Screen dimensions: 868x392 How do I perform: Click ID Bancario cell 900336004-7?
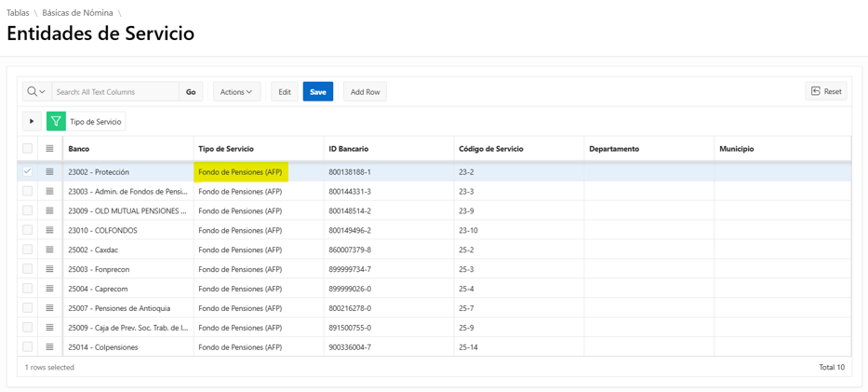(389, 347)
